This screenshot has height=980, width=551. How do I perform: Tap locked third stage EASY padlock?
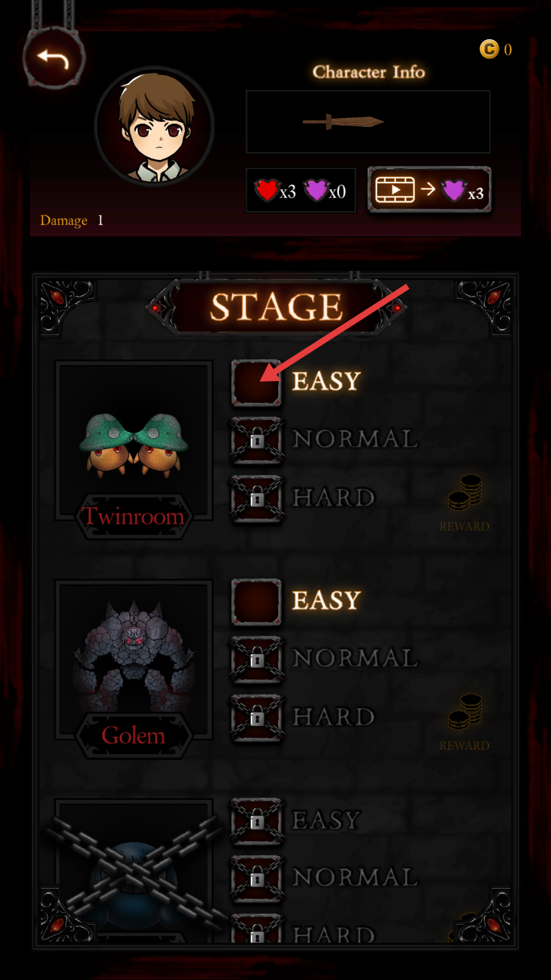click(x=257, y=821)
